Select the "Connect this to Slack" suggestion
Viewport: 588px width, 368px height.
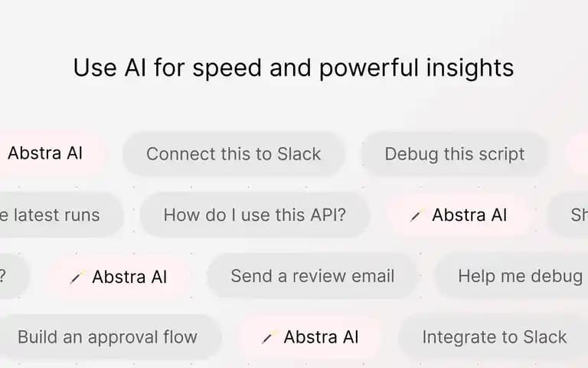pos(234,154)
